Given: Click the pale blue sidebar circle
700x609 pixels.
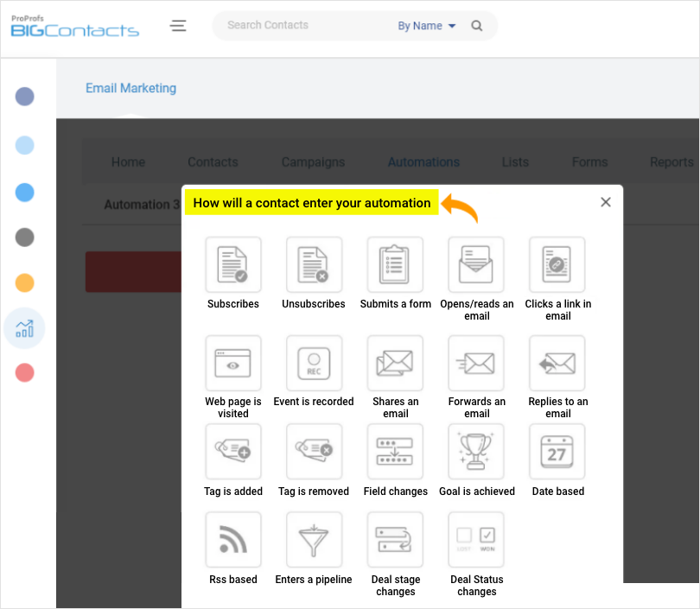Looking at the screenshot, I should [x=24, y=145].
